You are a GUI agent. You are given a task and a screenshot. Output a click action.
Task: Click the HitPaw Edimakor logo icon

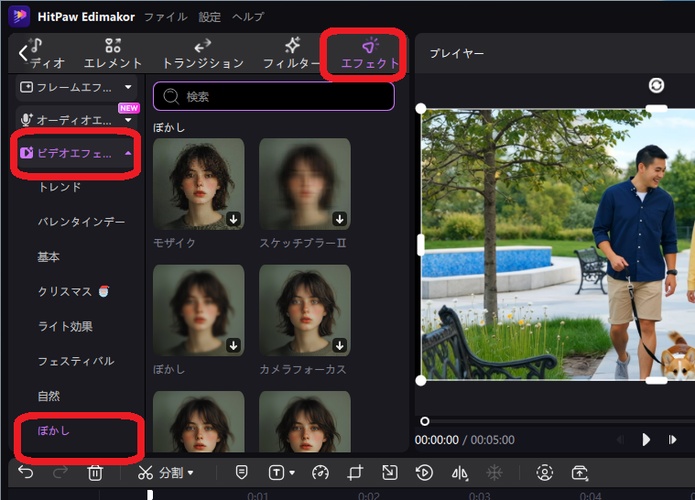pos(19,16)
